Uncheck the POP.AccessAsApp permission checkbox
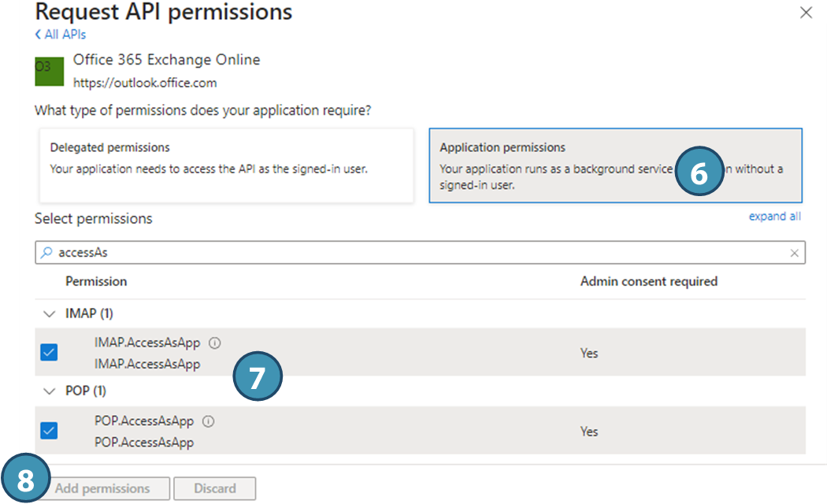Viewport: 827px width, 504px height. (49, 431)
